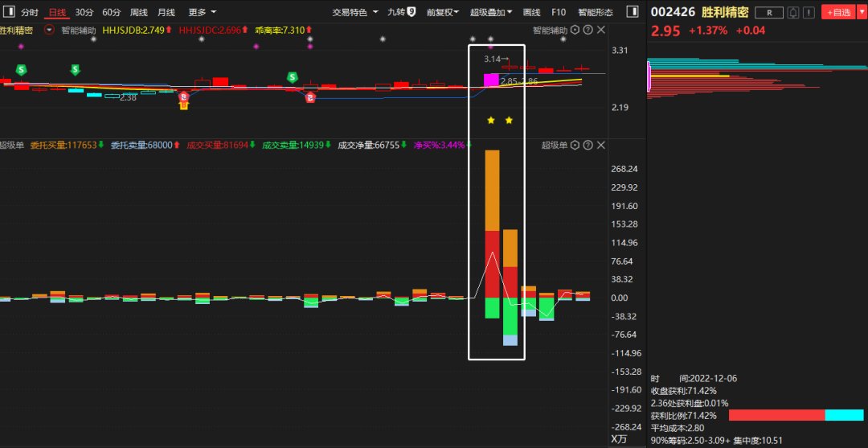Viewport: 868px width, 448px height.
Task: Click the 2.38 low price label
Action: (x=128, y=97)
